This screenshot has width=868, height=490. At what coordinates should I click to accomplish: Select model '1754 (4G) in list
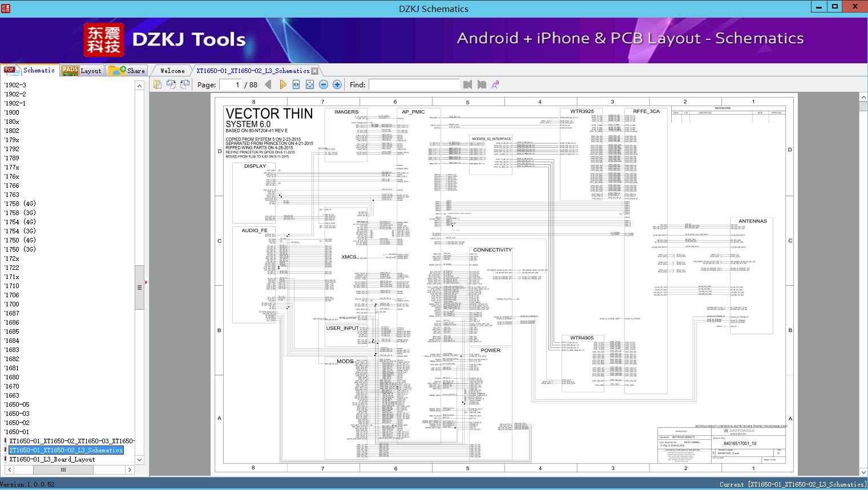click(20, 222)
